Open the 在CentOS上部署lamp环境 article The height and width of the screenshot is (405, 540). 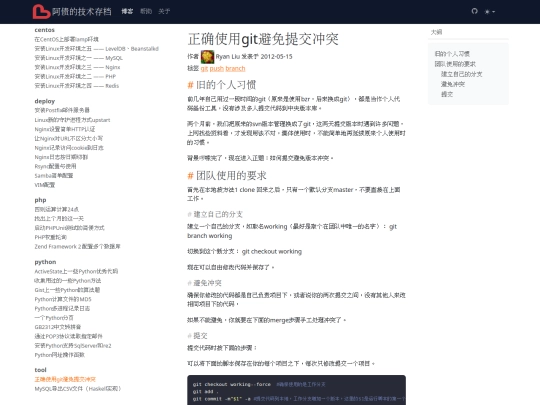pyautogui.click(x=66, y=39)
